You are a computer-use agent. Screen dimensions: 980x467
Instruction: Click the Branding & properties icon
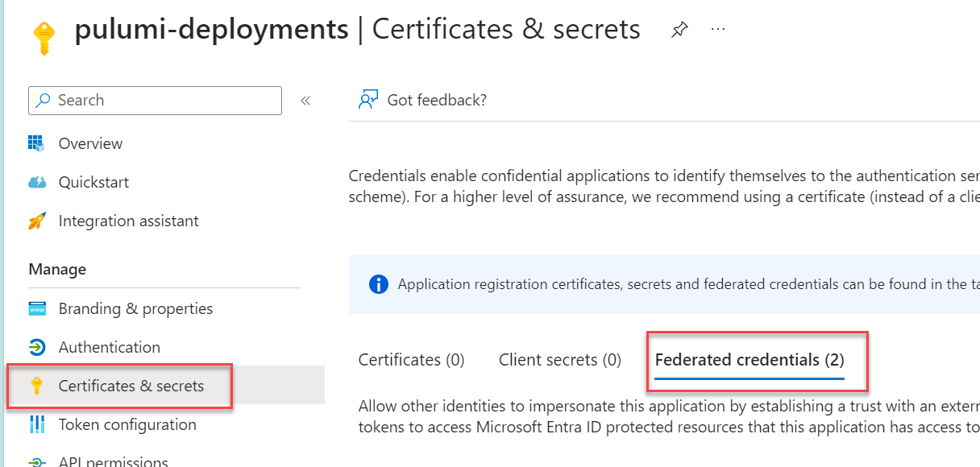tap(37, 308)
